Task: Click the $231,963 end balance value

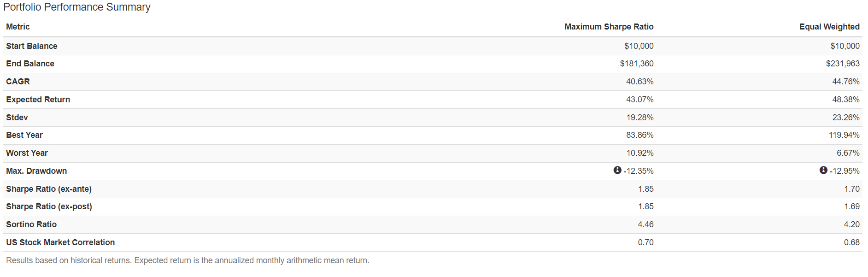Action: coord(842,64)
